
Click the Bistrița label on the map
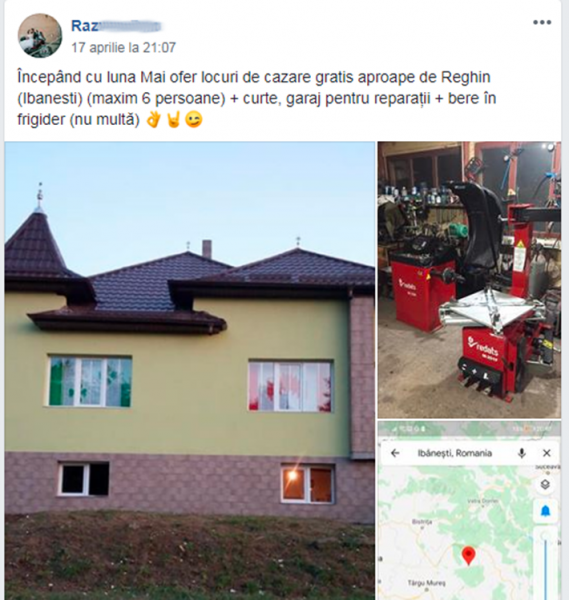coord(422,522)
